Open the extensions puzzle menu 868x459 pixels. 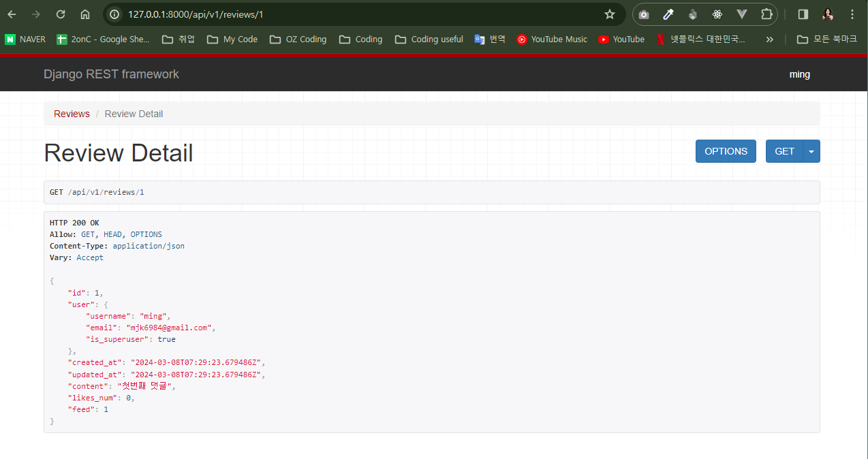click(x=766, y=14)
